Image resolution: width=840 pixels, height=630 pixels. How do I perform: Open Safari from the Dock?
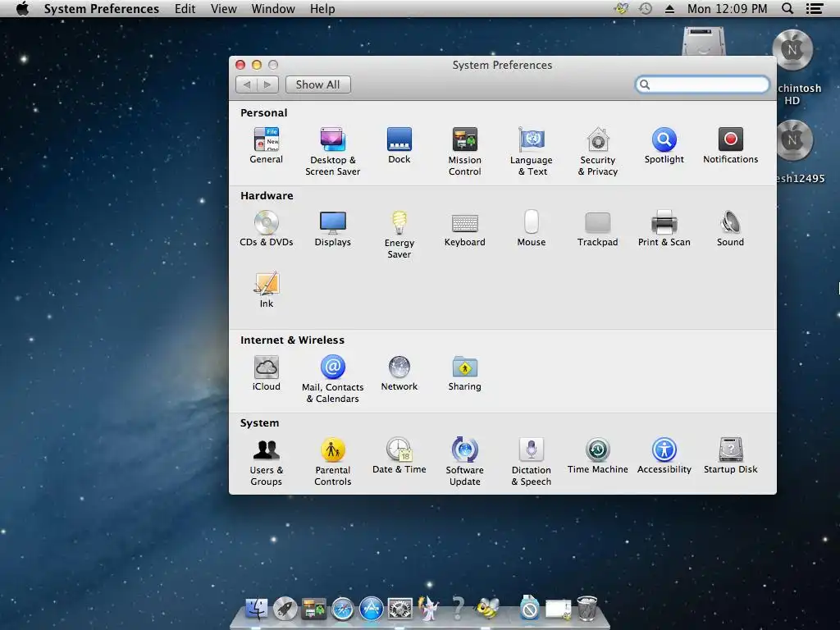coord(343,609)
